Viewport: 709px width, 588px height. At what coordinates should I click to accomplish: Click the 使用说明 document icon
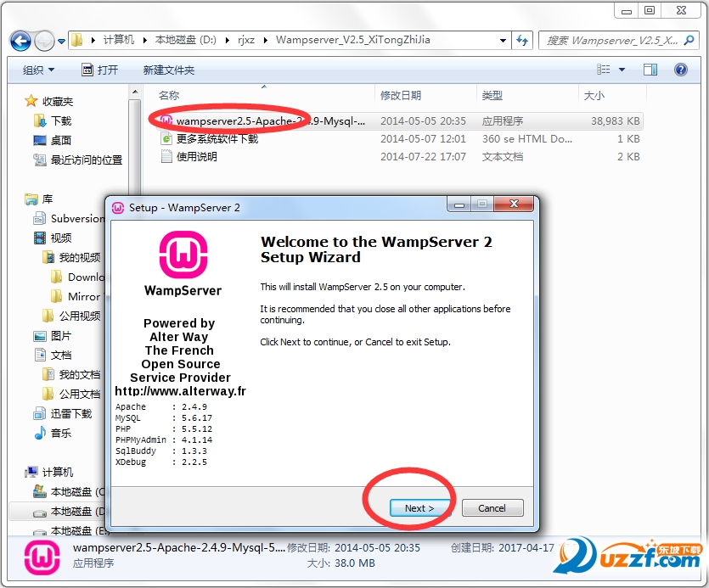pyautogui.click(x=166, y=156)
